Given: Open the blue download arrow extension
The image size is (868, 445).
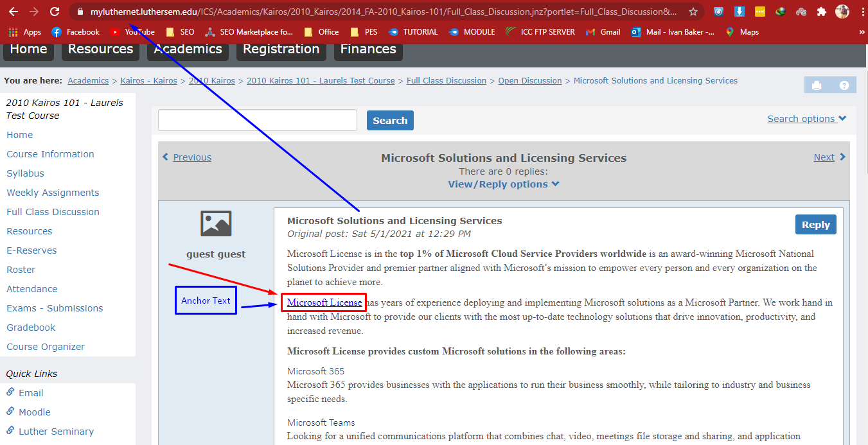Looking at the screenshot, I should pyautogui.click(x=740, y=12).
